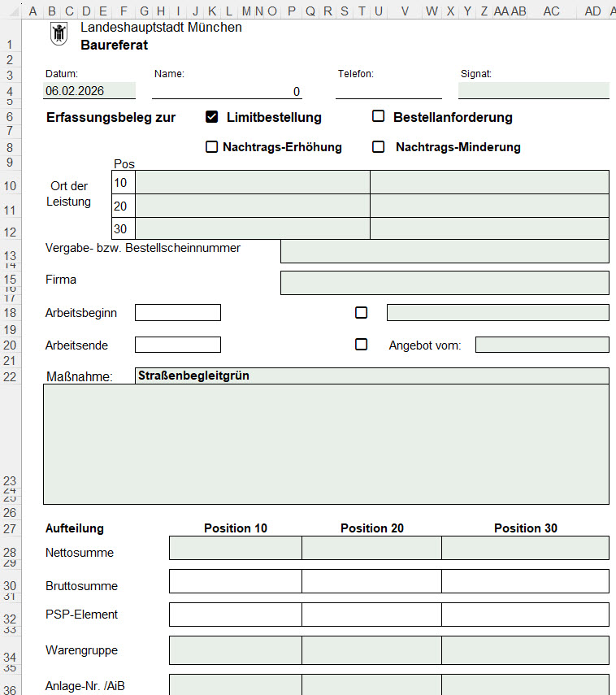Click the Arbeitsbeginn date box
The image size is (616, 695).
pos(178,313)
